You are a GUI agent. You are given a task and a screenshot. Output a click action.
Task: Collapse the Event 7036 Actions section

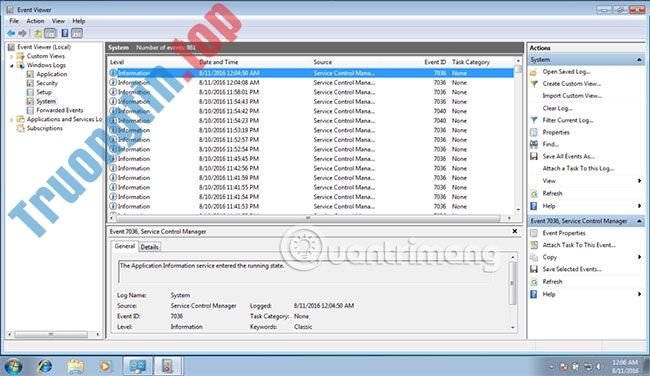coord(639,221)
